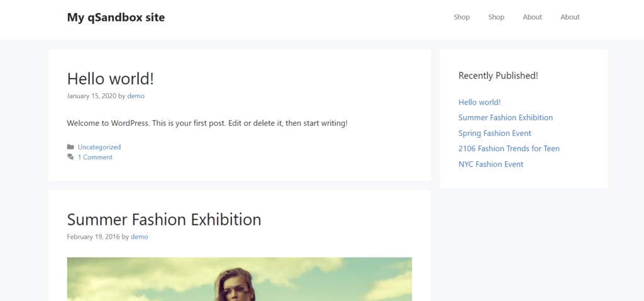
Task: Open the 1 Comment link
Action: [x=96, y=157]
